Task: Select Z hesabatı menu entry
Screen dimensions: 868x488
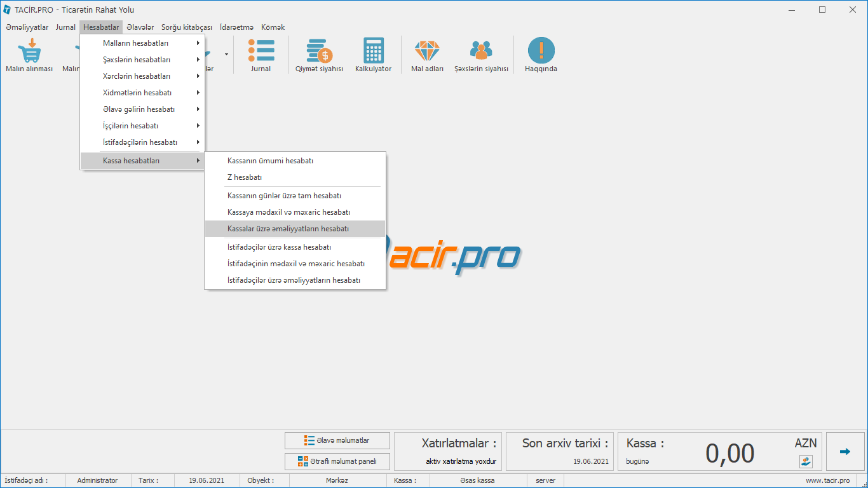Action: (x=245, y=177)
